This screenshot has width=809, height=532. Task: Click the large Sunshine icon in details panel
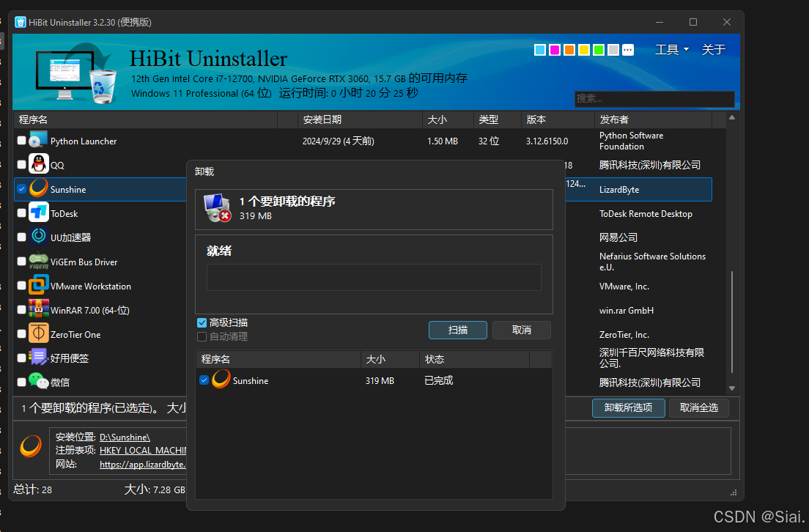[x=31, y=446]
